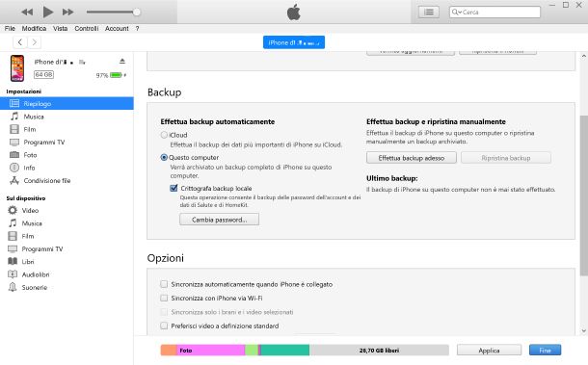Click the iPhone device thumbnail

tap(17, 68)
